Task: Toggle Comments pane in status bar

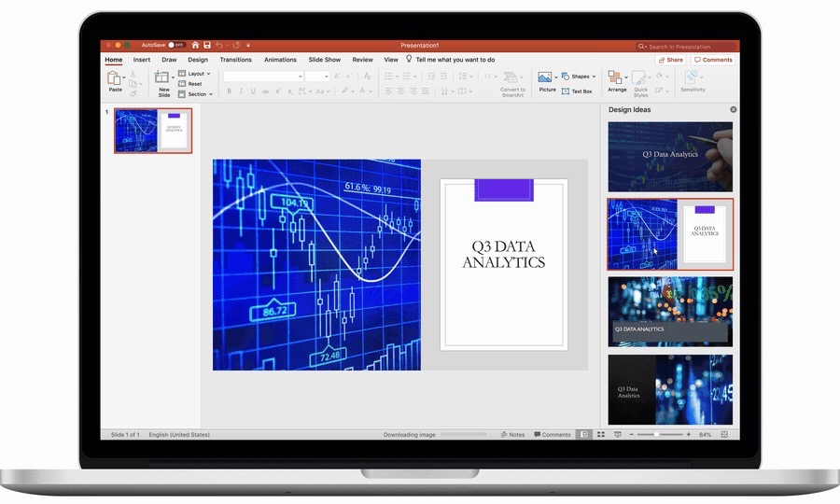Action: [x=553, y=434]
